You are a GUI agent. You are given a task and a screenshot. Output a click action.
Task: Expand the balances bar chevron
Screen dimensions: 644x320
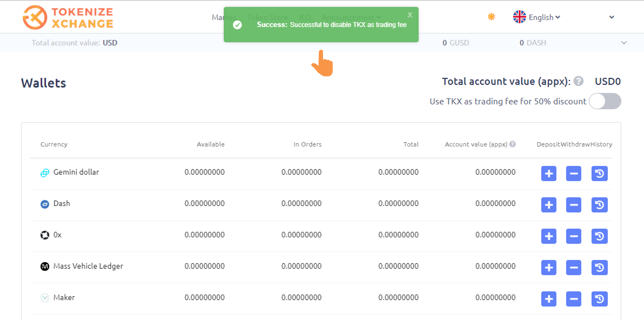click(x=624, y=43)
